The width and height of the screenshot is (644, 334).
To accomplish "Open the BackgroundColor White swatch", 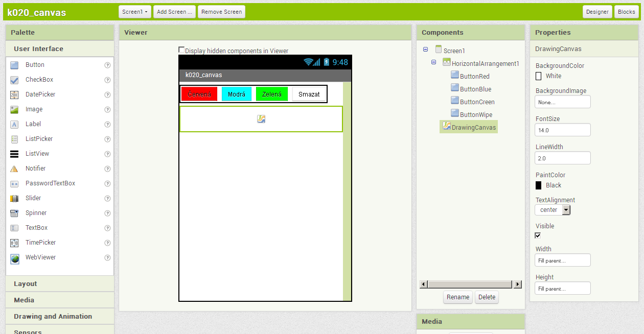I will click(538, 76).
